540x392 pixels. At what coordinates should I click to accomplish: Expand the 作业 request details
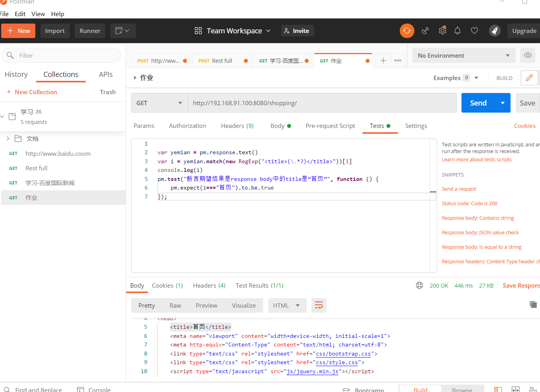pos(135,78)
